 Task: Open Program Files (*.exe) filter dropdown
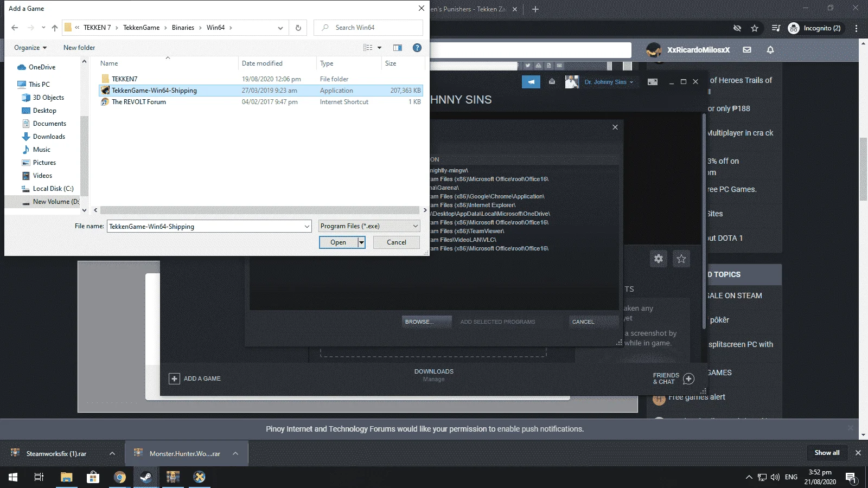point(369,226)
